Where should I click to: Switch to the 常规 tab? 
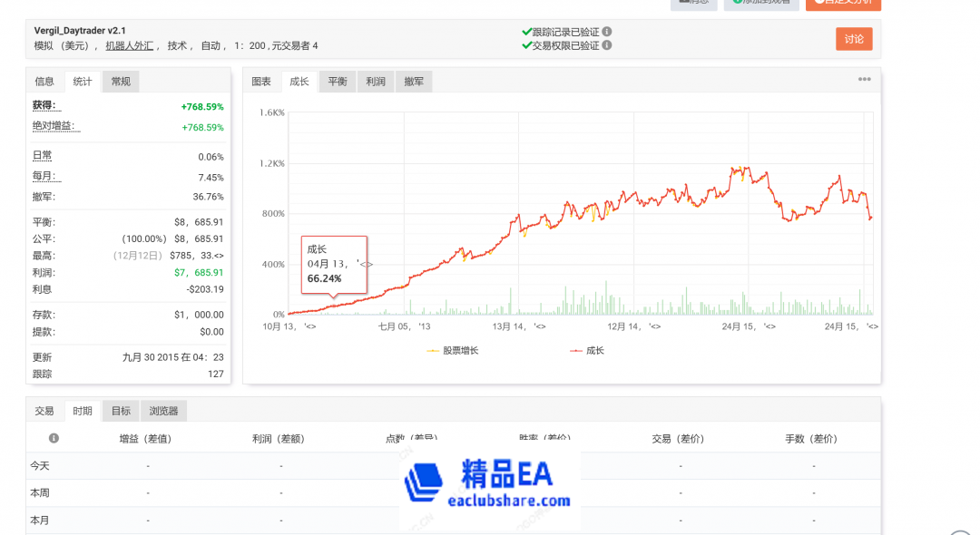[121, 81]
